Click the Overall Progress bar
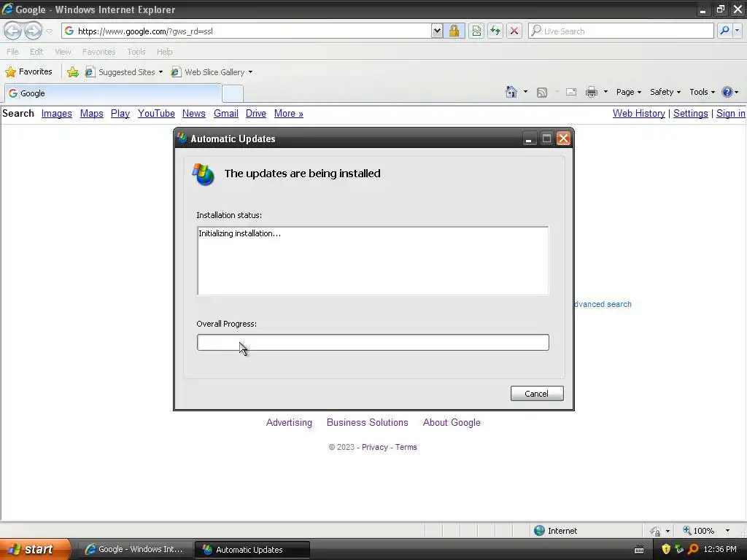Screen dimensions: 747x560 373,343
